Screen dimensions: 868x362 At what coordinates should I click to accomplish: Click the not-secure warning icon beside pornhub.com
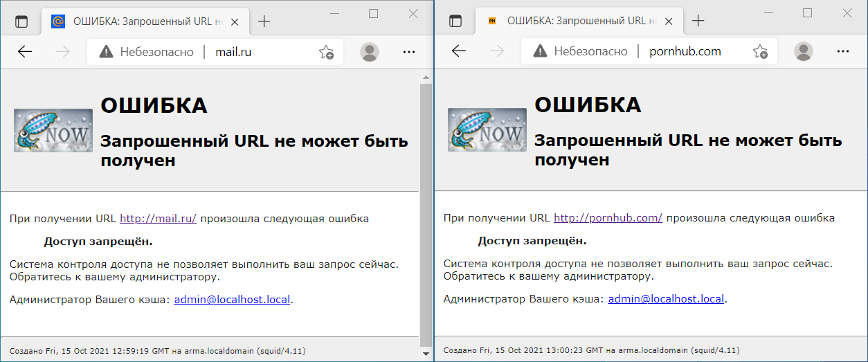click(x=540, y=51)
